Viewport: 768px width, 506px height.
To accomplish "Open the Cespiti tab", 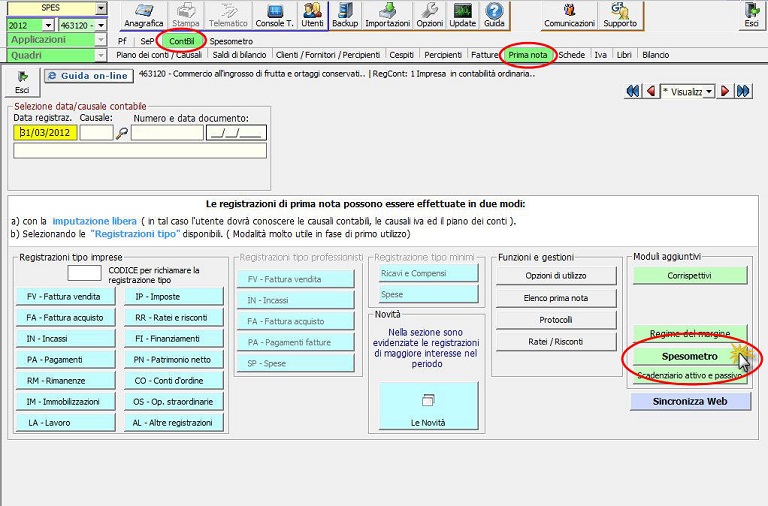I will [x=402, y=55].
